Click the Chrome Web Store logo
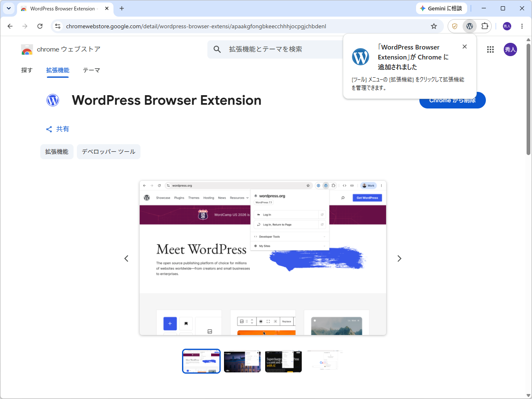Image resolution: width=532 pixels, height=399 pixels. coord(27,49)
